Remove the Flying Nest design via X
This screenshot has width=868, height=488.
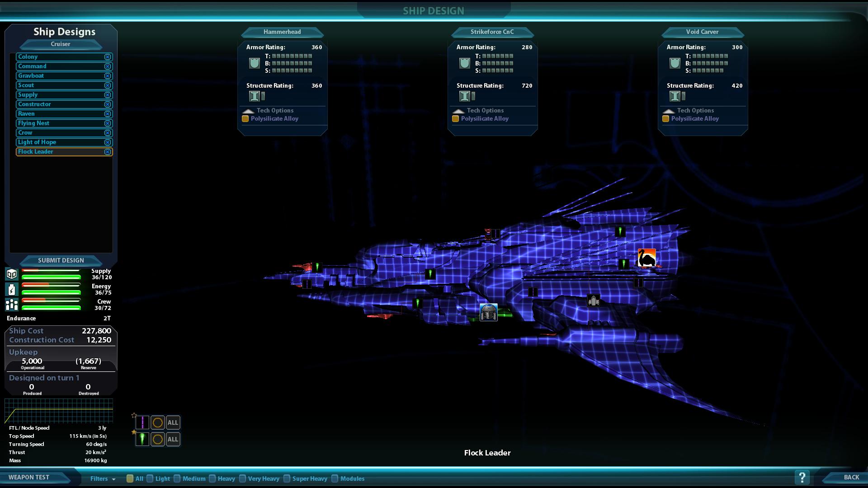(x=108, y=123)
